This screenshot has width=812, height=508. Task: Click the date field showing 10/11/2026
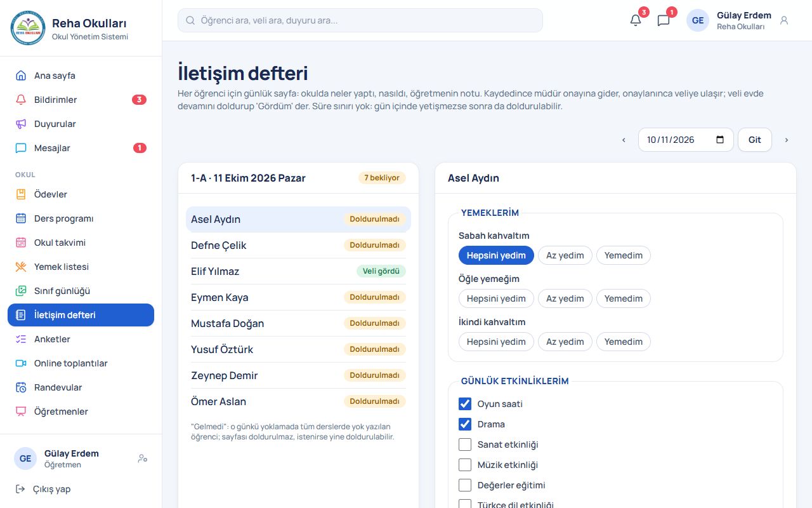point(686,140)
